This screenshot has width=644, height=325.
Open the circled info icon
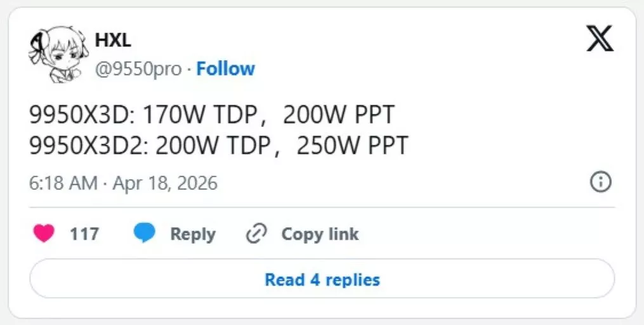(x=600, y=183)
